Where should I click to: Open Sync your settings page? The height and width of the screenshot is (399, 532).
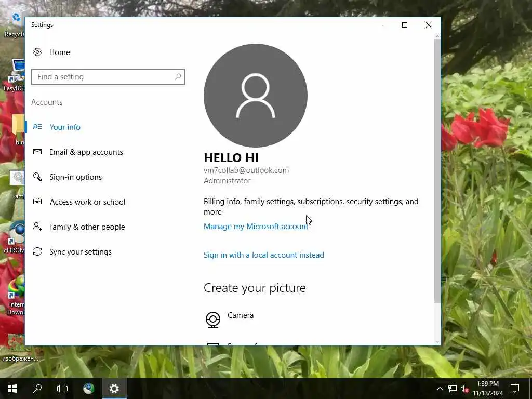[x=81, y=252]
